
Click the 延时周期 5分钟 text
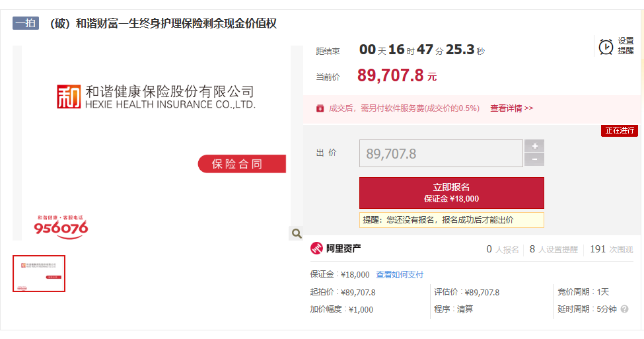(587, 309)
